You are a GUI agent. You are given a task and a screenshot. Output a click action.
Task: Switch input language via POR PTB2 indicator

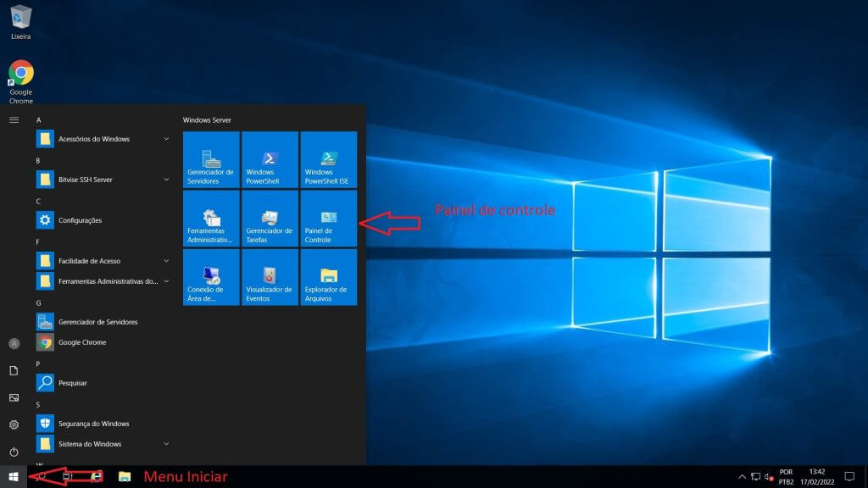(786, 476)
